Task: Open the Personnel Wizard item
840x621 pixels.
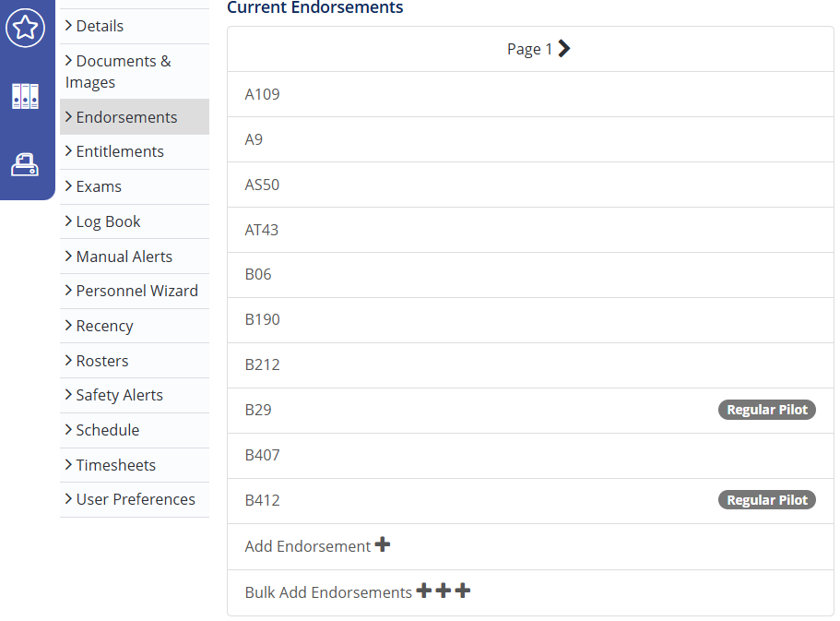Action: [136, 291]
